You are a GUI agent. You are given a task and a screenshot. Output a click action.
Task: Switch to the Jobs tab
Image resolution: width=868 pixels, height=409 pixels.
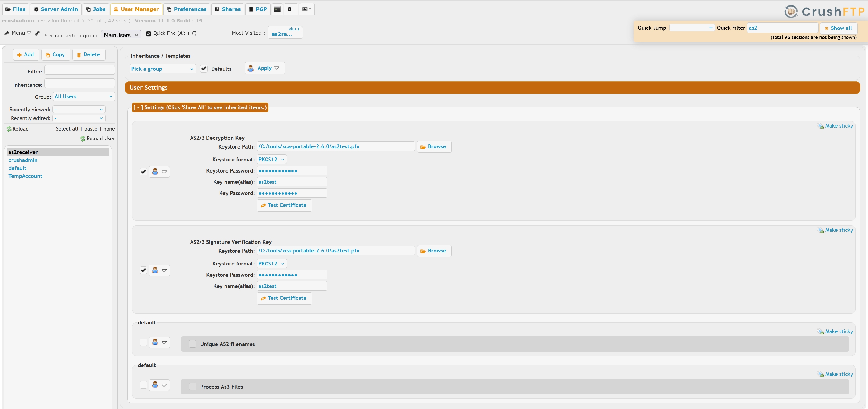96,9
